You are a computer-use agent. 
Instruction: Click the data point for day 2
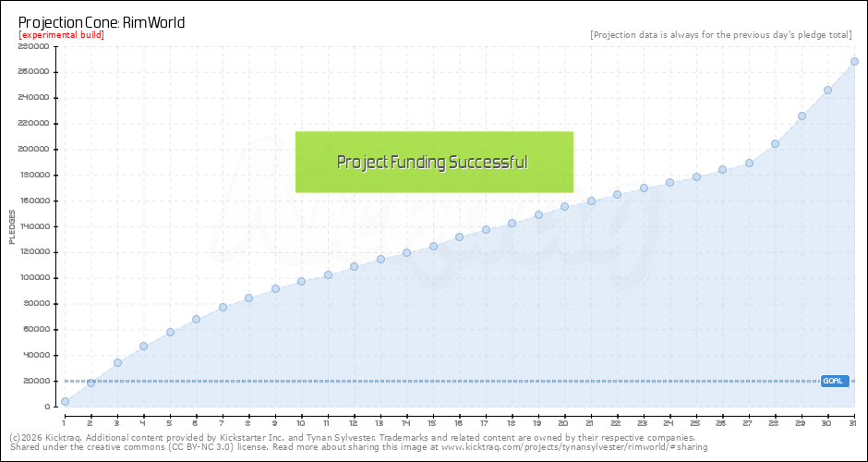pos(90,383)
